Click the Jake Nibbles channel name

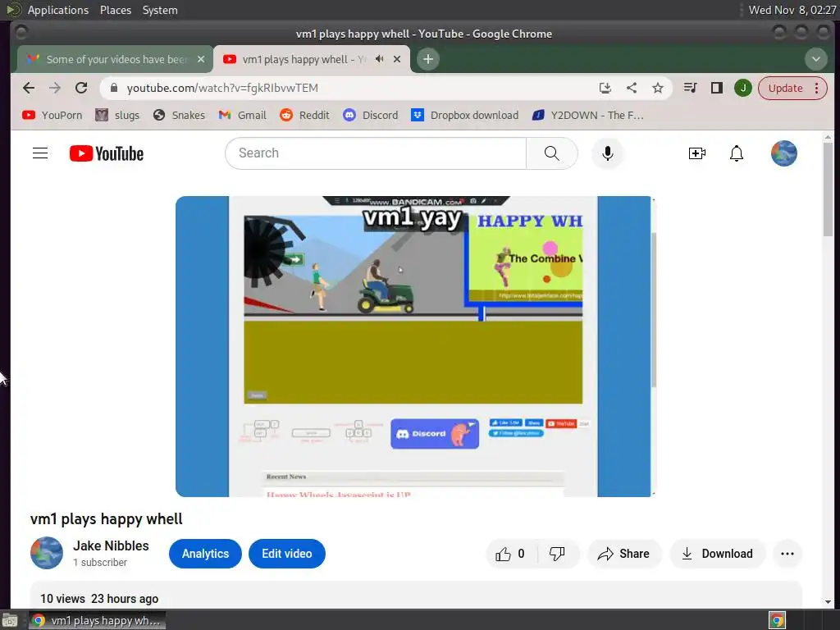click(x=111, y=546)
